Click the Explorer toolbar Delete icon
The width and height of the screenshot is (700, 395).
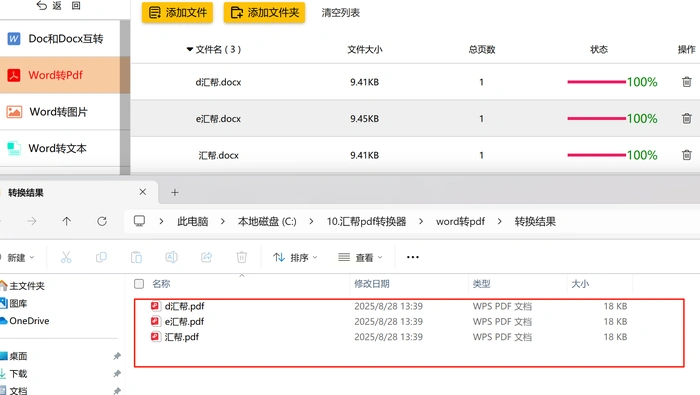(x=242, y=257)
